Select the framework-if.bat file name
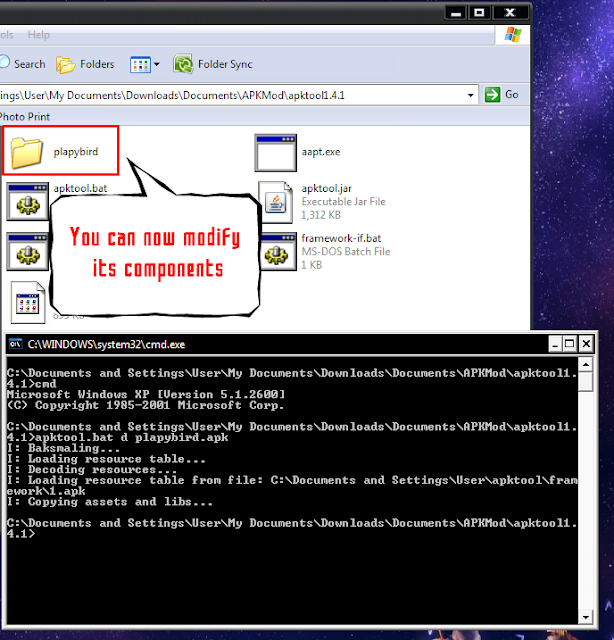Viewport: 614px width, 640px height. [341, 238]
